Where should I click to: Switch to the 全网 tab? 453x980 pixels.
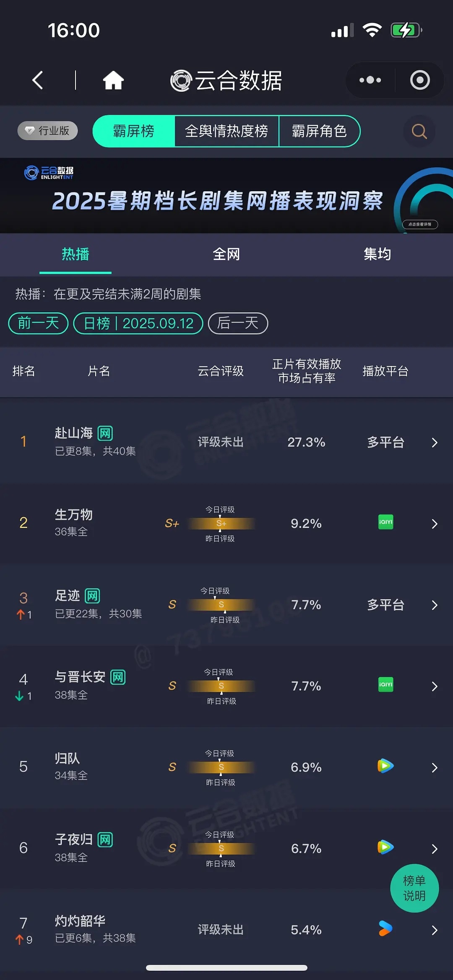point(226,254)
